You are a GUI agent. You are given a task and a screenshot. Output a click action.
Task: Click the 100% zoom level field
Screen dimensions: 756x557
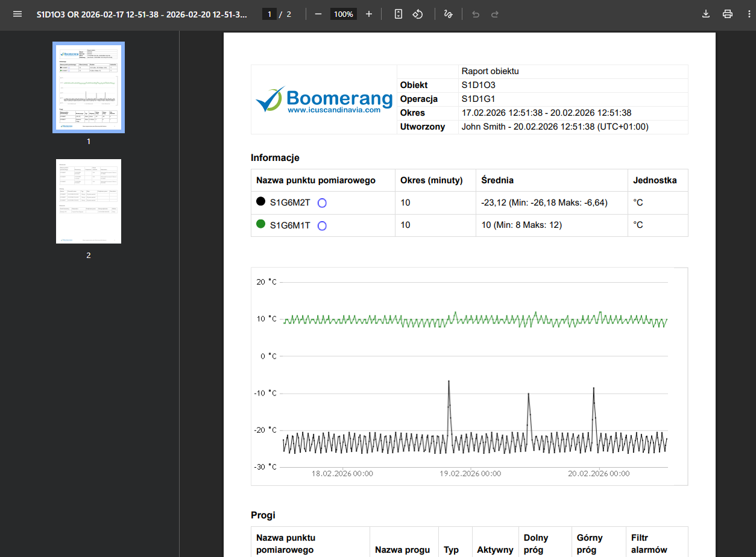(344, 14)
